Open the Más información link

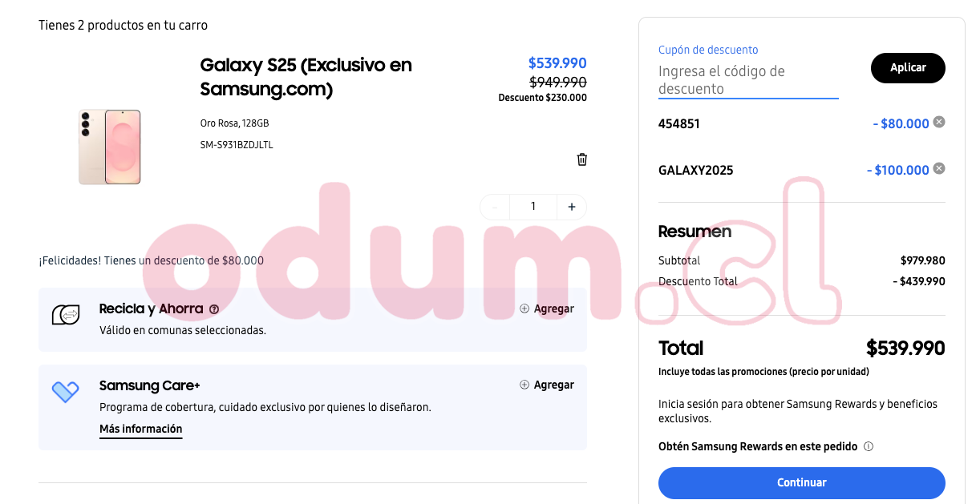pos(141,429)
